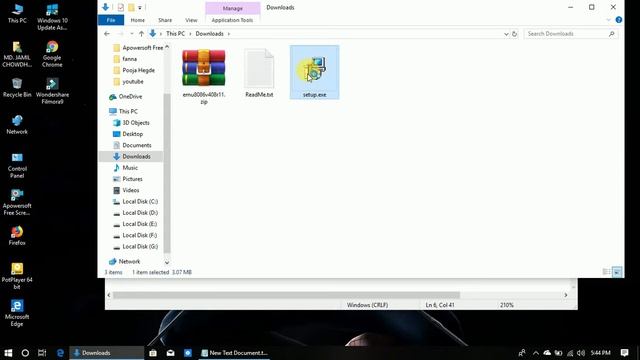Open the Manage contextual tab
The height and width of the screenshot is (360, 640).
(x=233, y=8)
